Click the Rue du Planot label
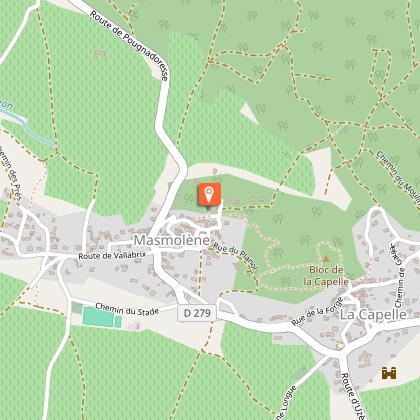The image size is (420, 420). 235,256
